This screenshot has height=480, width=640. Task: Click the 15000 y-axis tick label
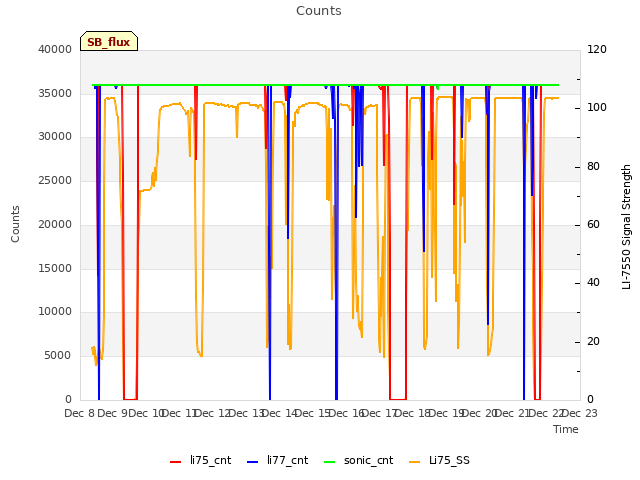55,268
